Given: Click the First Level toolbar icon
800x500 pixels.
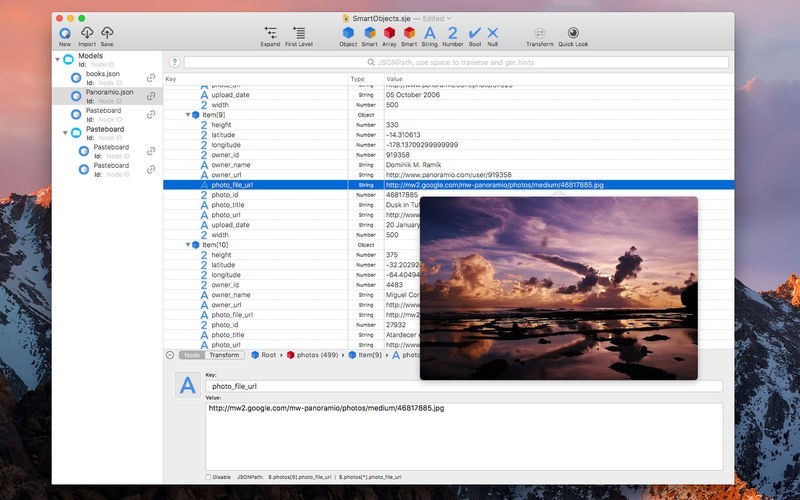Looking at the screenshot, I should click(298, 36).
